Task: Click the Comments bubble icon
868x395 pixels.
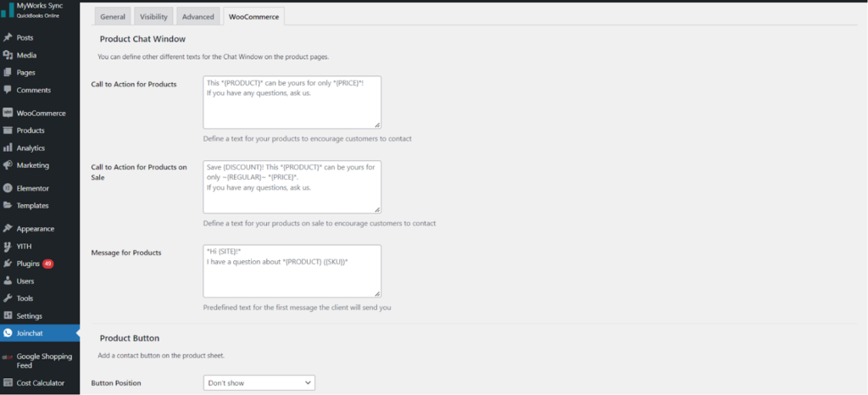Action: 8,90
